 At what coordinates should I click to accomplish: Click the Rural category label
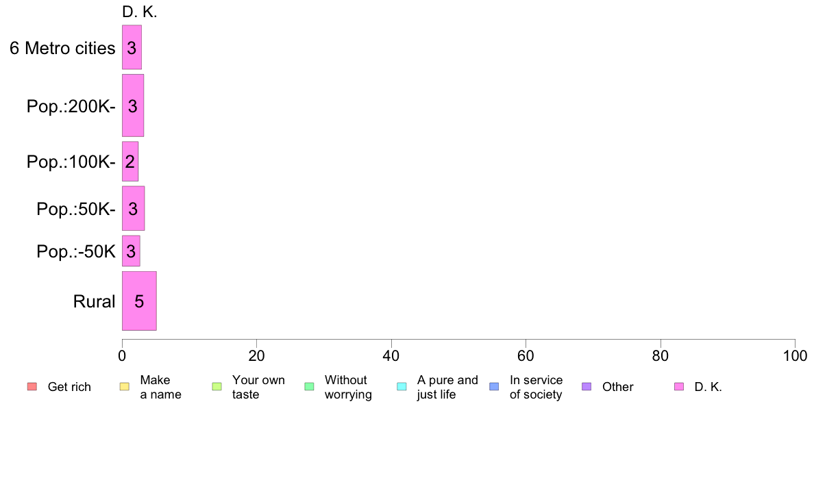point(94,301)
